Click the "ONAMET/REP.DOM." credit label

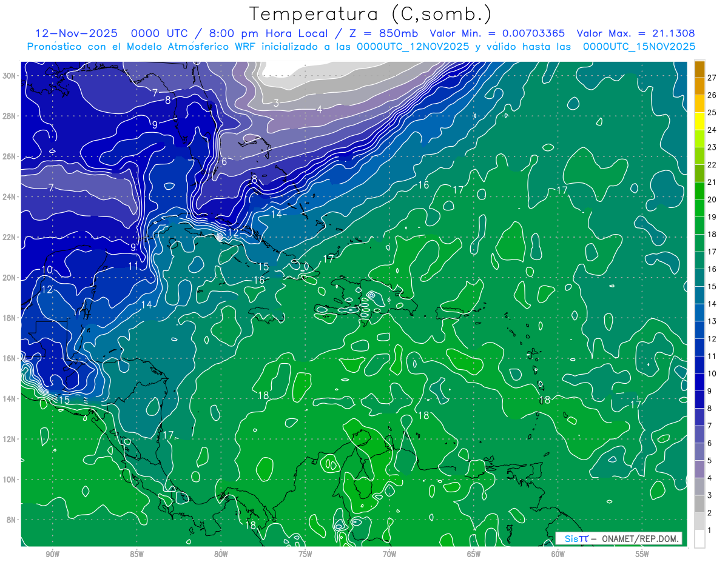click(639, 538)
